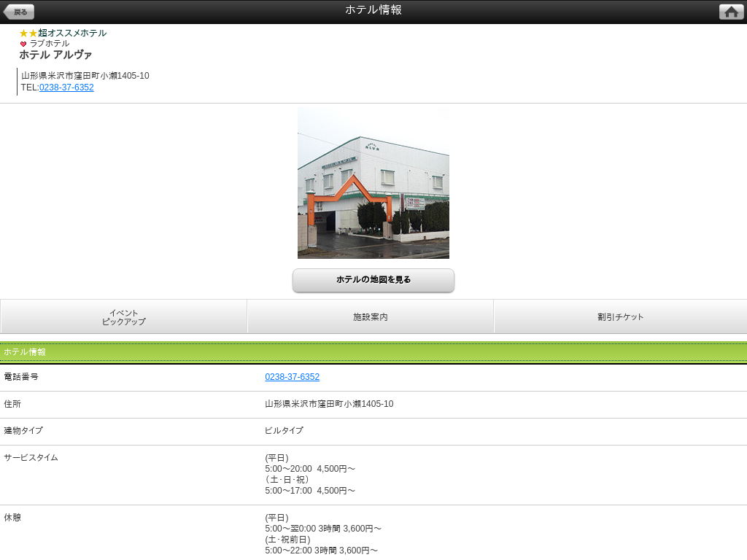Viewport: 747px width, 560px height.
Task: Open the 施設案内 tab
Action: pyautogui.click(x=371, y=317)
